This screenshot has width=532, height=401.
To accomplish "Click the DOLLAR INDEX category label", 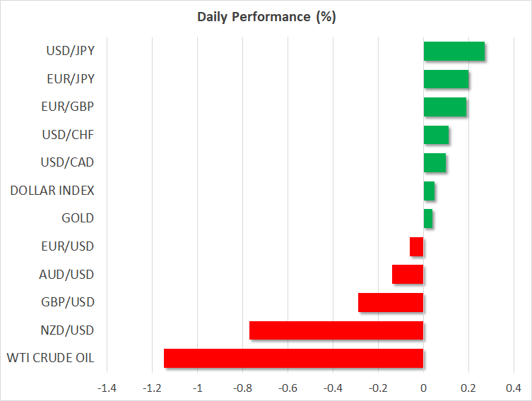I will [x=52, y=191].
